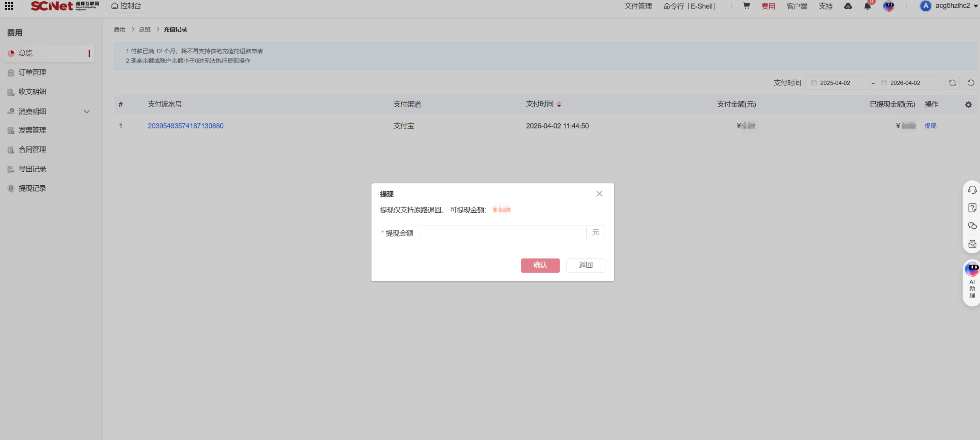
Task: Expand the 消费明细 sidebar submenu
Action: pyautogui.click(x=87, y=111)
